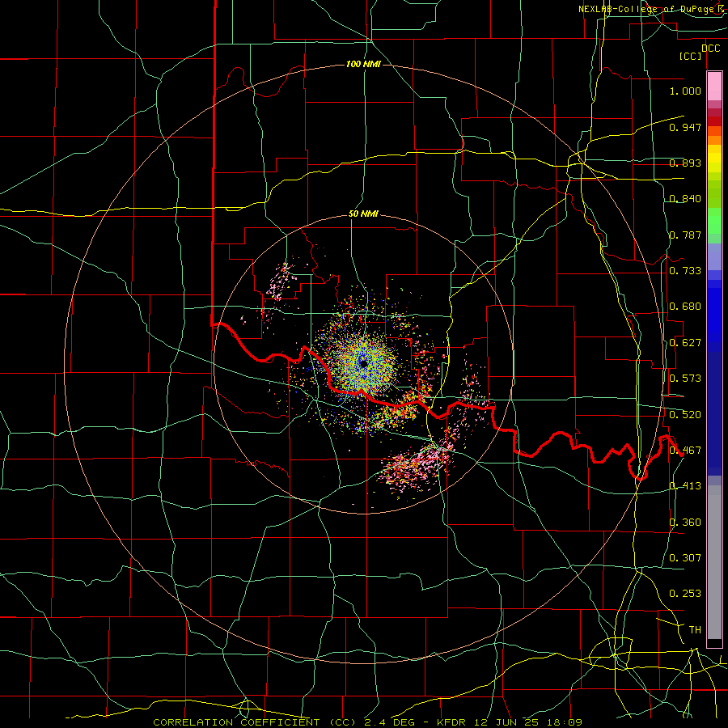728x728 pixels.
Task: Select the 0.680 legend value
Action: click(685, 307)
